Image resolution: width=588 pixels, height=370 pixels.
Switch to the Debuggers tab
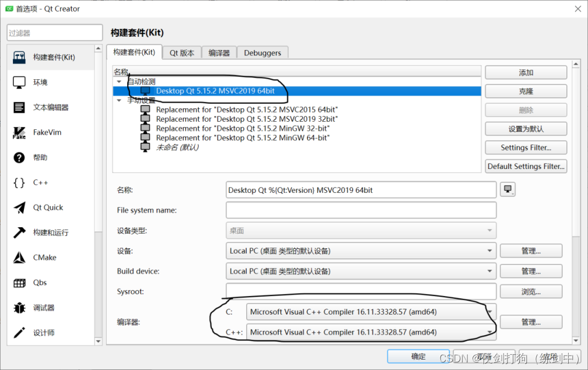[x=262, y=53]
